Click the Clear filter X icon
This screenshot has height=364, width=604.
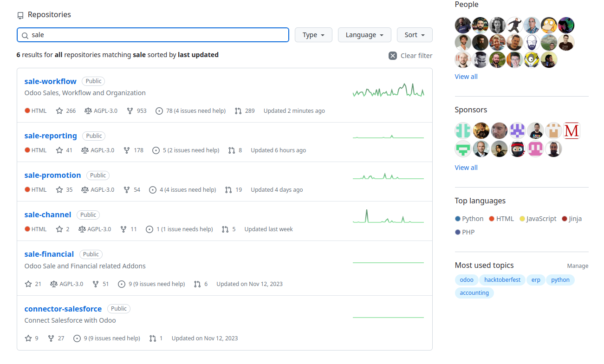click(x=393, y=56)
